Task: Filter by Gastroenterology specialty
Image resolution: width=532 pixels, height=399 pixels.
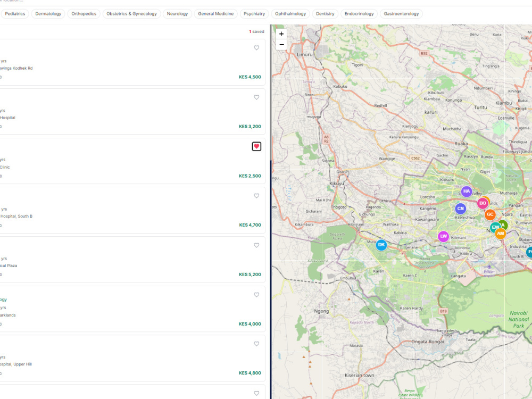Action: [401, 14]
